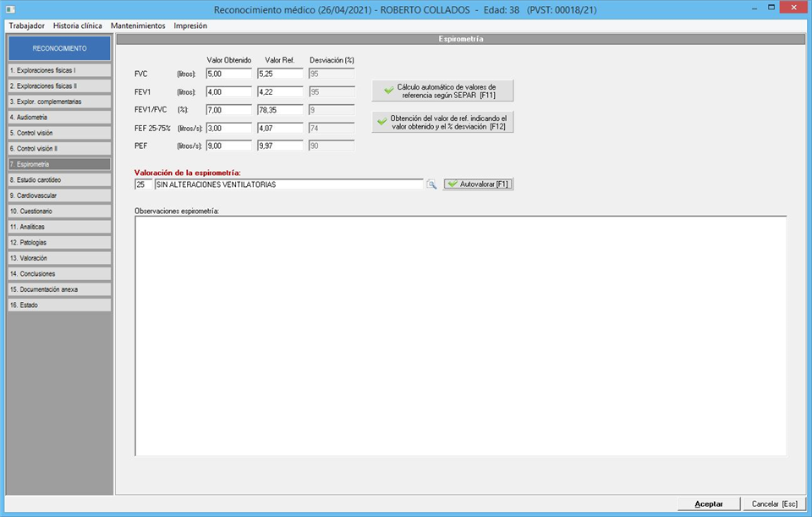Navigate to 14. Conclusiones section
Viewport: 812px width, 517px height.
pos(59,273)
